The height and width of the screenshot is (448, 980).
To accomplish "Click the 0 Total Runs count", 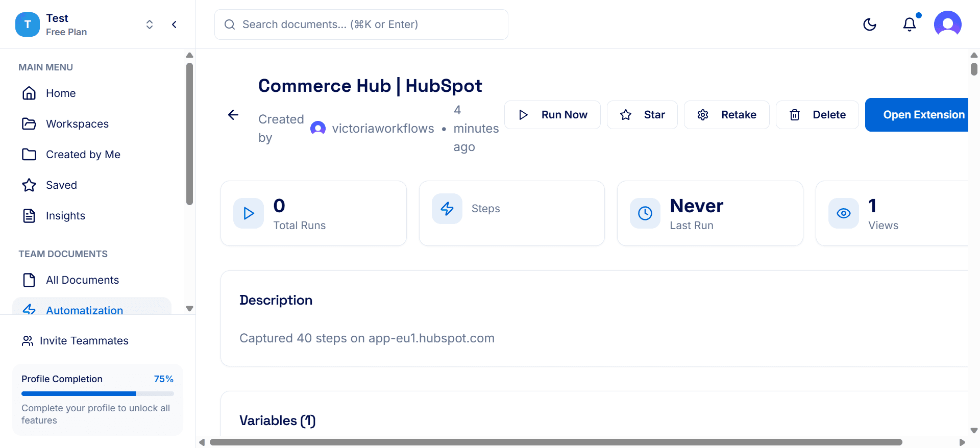I will 279,206.
